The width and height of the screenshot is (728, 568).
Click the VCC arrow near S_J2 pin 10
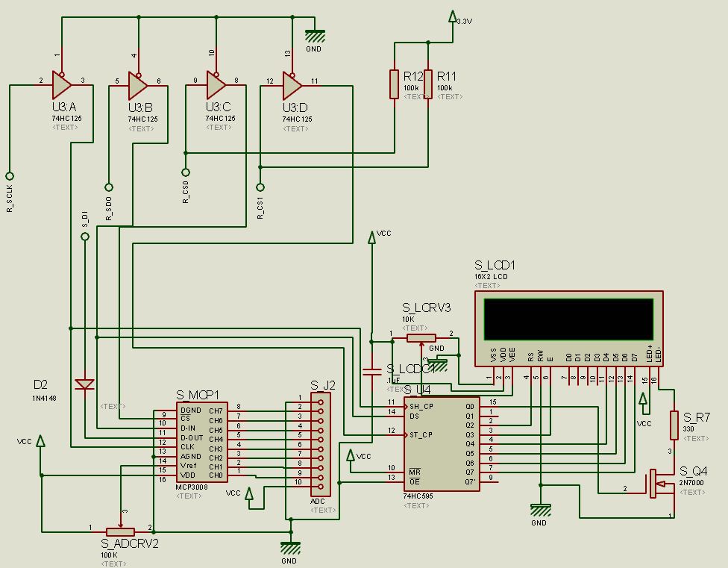tap(249, 493)
